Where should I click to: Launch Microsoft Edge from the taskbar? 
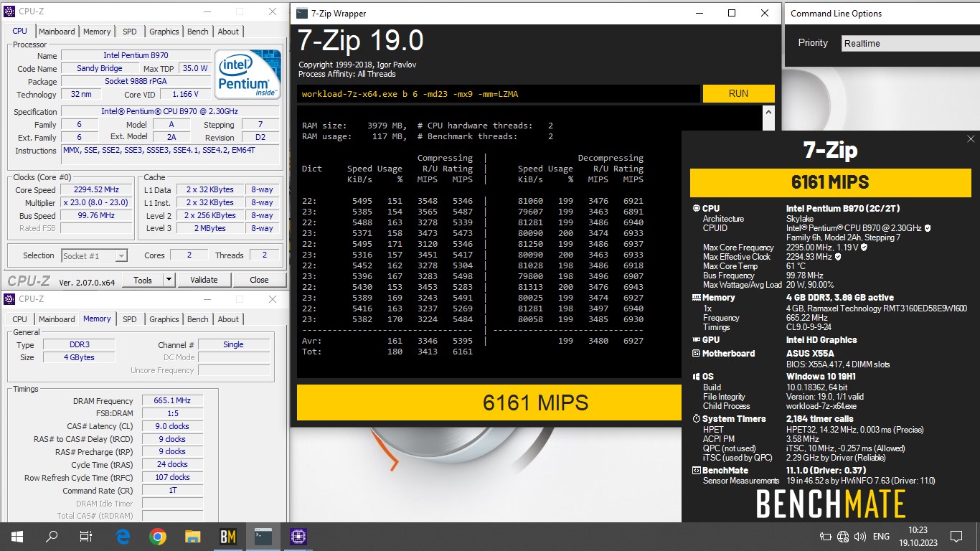[x=123, y=536]
